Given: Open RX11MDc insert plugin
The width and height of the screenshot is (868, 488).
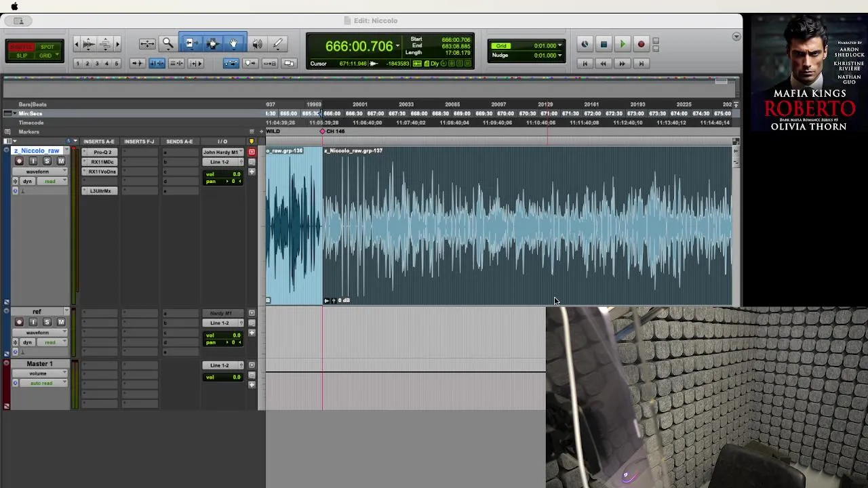Looking at the screenshot, I should pos(102,162).
